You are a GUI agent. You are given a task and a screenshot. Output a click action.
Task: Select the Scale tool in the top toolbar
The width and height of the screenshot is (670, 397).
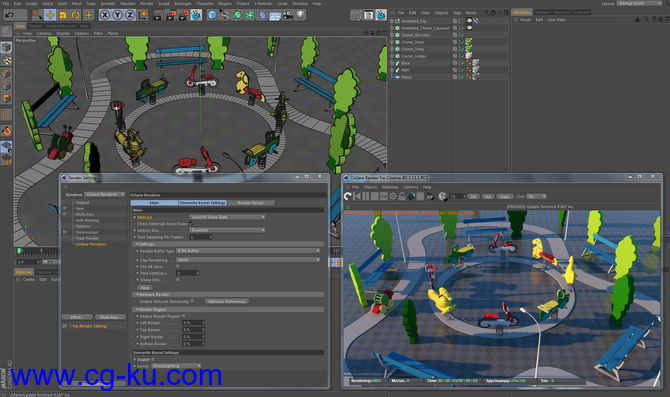[x=63, y=15]
